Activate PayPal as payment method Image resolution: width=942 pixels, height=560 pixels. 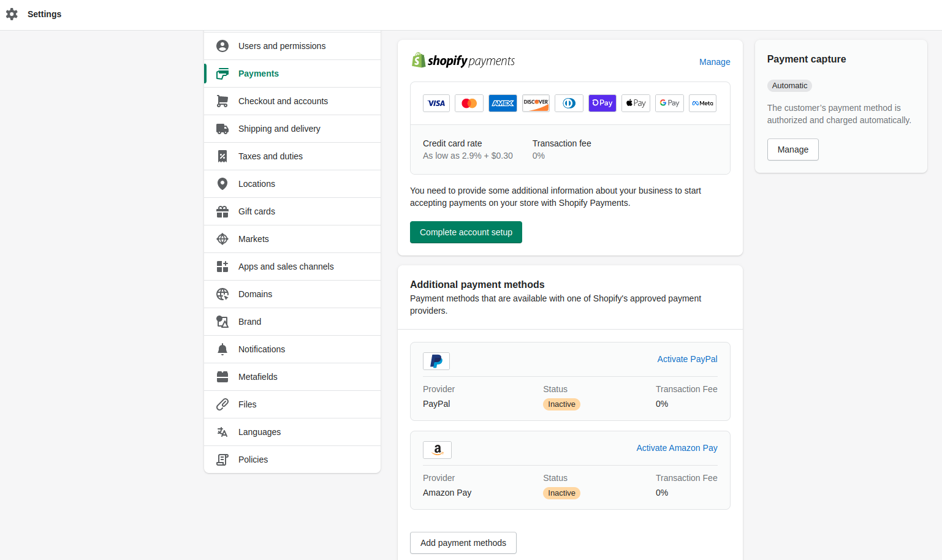687,359
